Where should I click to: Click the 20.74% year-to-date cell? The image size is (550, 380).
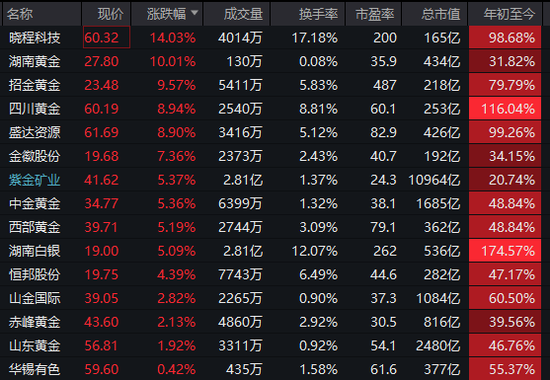[x=505, y=180]
